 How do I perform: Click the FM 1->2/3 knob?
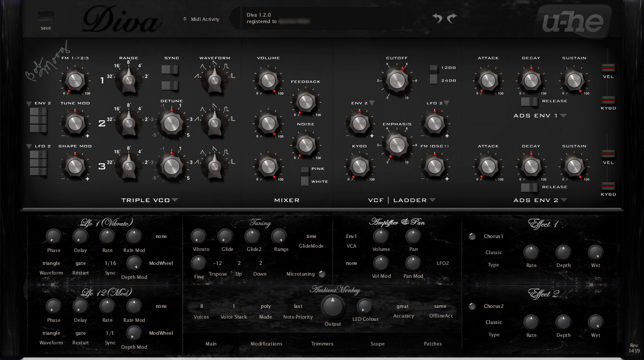[x=74, y=81]
